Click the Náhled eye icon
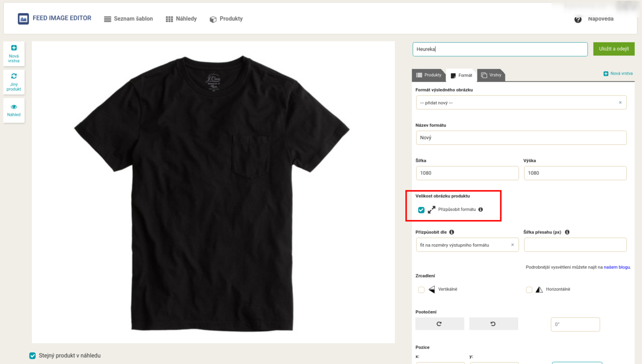Image resolution: width=642 pixels, height=364 pixels. pos(14,107)
